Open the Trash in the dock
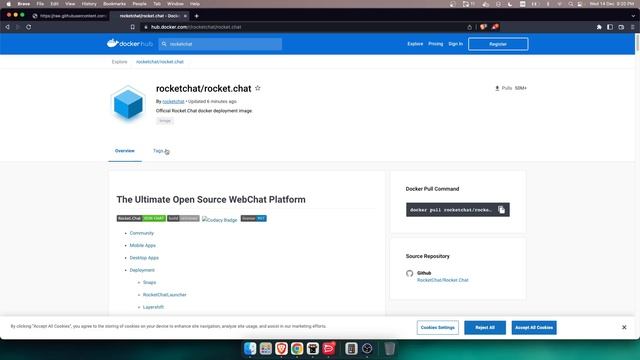Viewport: 640px width, 360px height. (389, 349)
